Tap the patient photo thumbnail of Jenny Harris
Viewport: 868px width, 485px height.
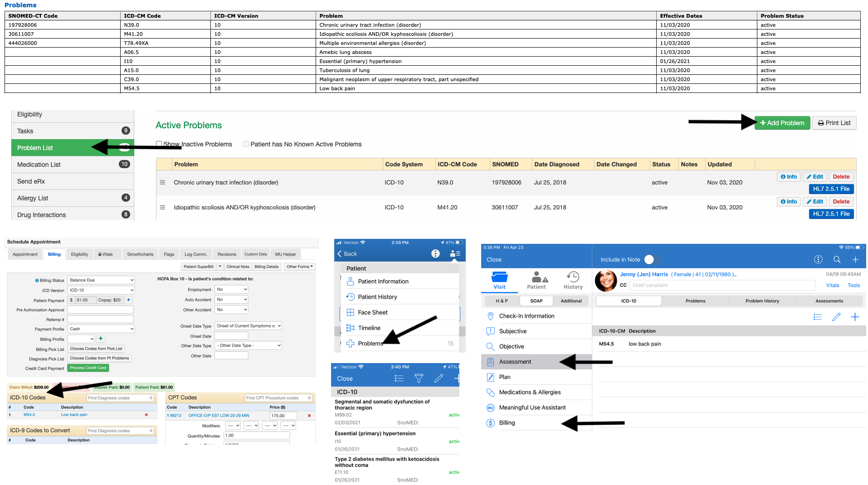pyautogui.click(x=605, y=281)
